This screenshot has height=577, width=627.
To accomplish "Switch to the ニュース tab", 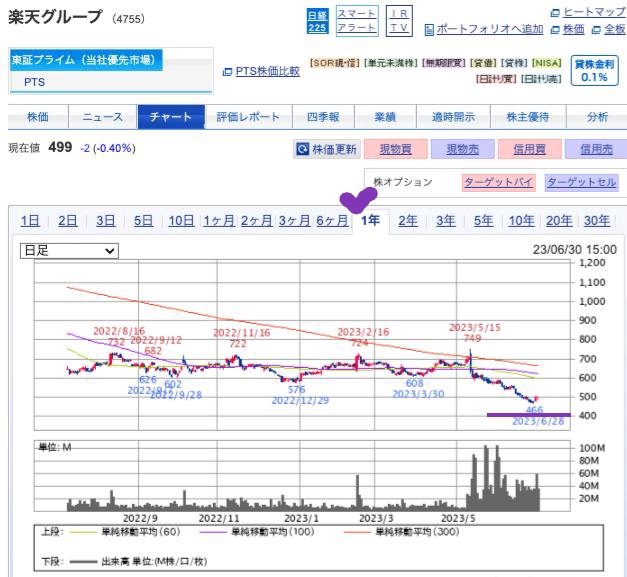I will (x=103, y=117).
